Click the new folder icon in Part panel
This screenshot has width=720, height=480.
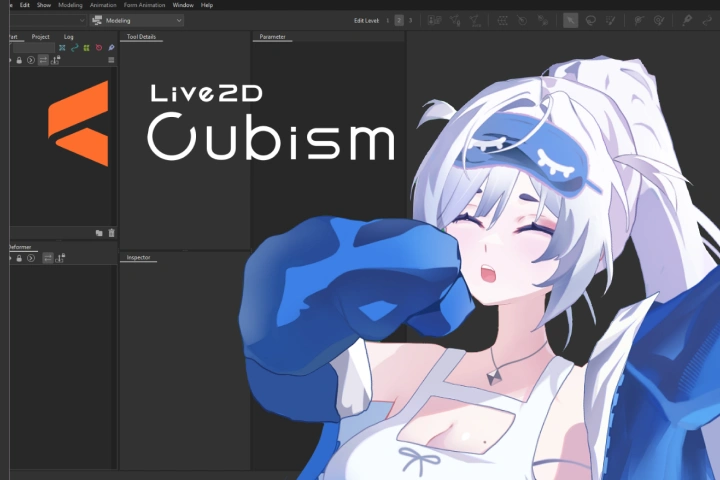[x=99, y=233]
